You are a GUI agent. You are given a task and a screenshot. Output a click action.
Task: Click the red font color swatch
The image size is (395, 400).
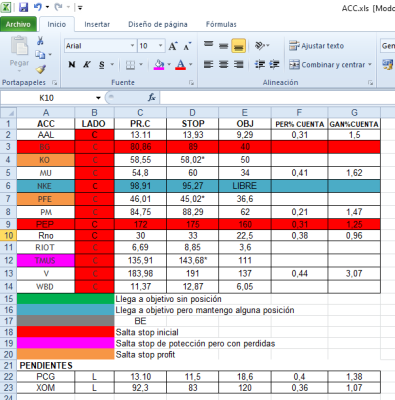coord(180,64)
